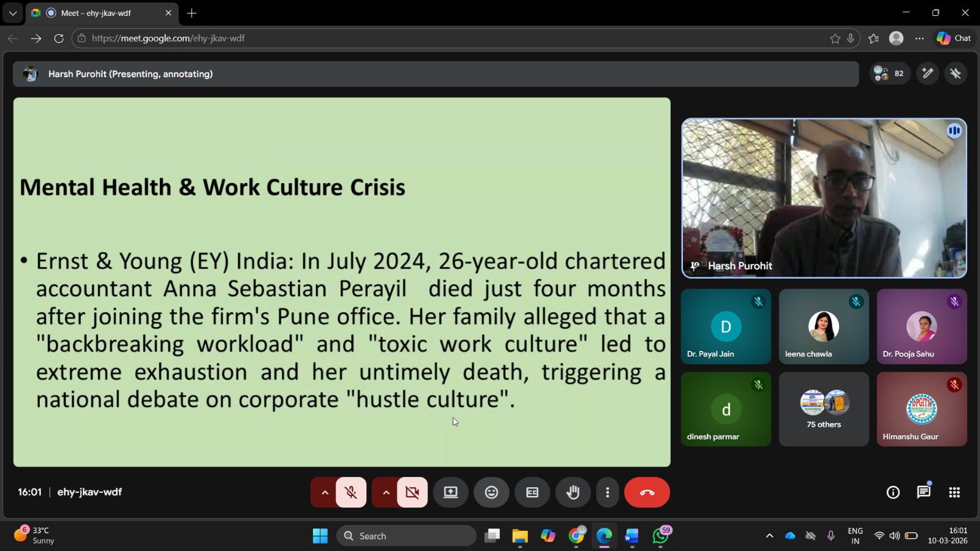This screenshot has height=551, width=980.
Task: Open More options three-dot menu
Action: (x=607, y=492)
